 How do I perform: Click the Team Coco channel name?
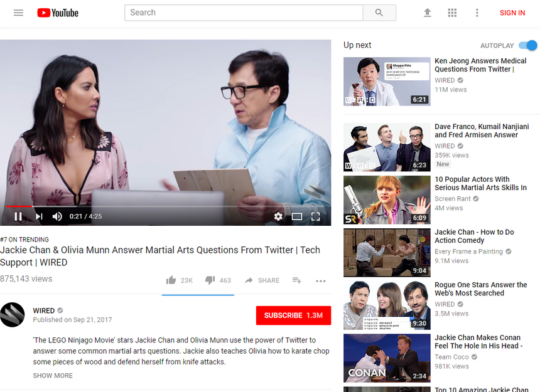click(x=451, y=357)
